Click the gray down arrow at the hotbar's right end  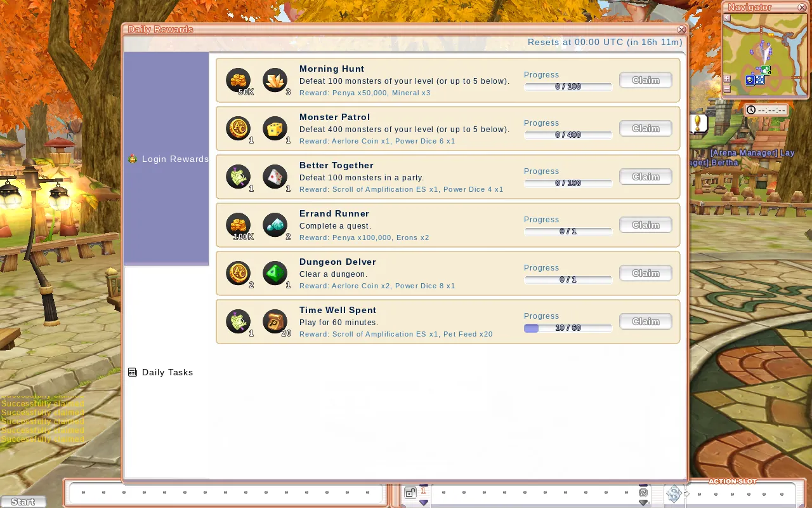[643, 503]
